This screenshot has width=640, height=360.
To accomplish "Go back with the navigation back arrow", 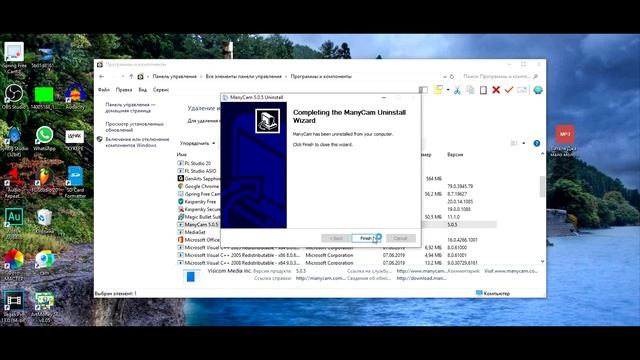I will tap(102, 76).
